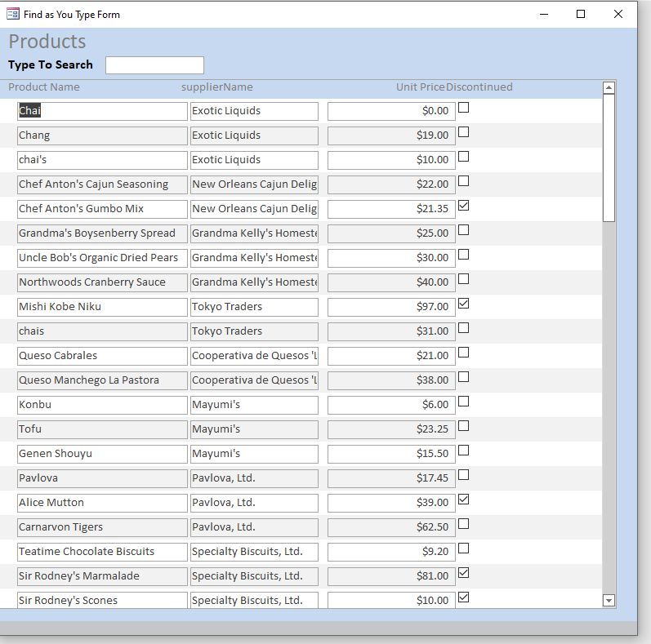Click the chai's product name field

(102, 160)
